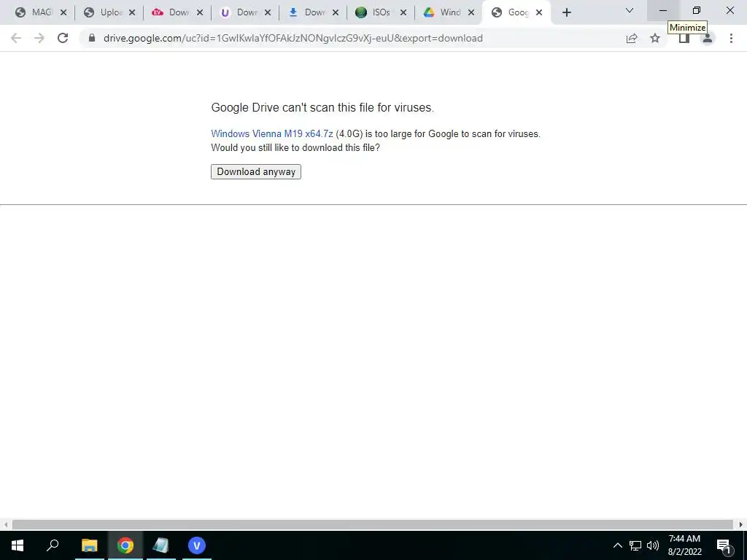The height and width of the screenshot is (560, 747).
Task: Close the Wind tab
Action: (x=471, y=13)
